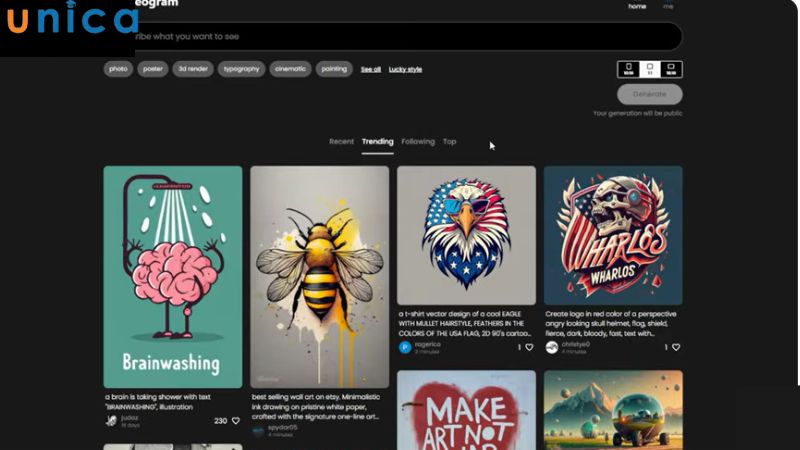Toggle the typography style tag
The height and width of the screenshot is (450, 800).
(x=241, y=69)
